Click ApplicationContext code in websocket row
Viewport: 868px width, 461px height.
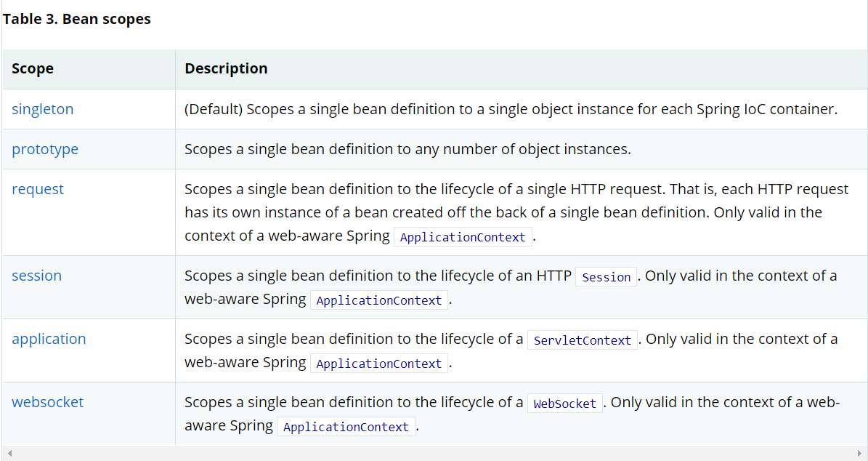[346, 427]
